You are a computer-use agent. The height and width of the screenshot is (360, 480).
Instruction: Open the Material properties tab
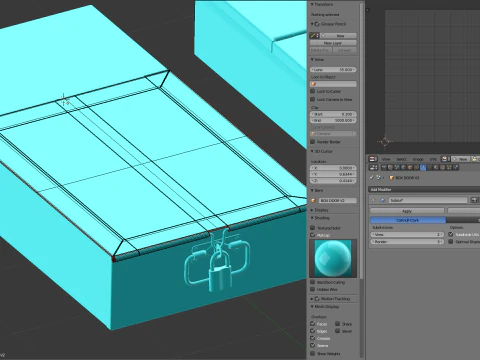[436, 167]
